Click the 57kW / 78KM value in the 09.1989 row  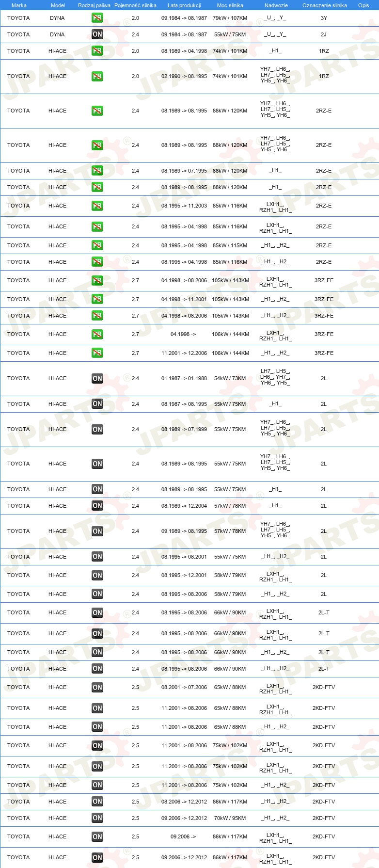tap(230, 531)
